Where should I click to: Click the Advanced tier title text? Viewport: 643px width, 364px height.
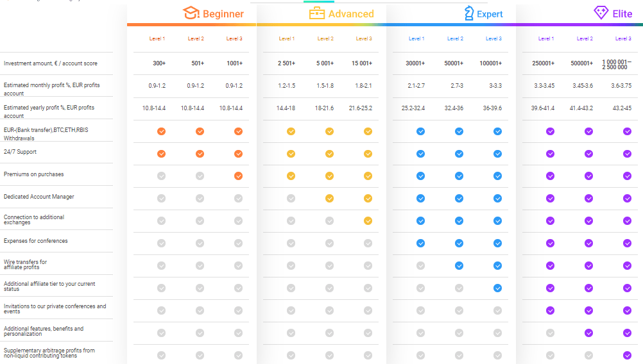pos(351,14)
